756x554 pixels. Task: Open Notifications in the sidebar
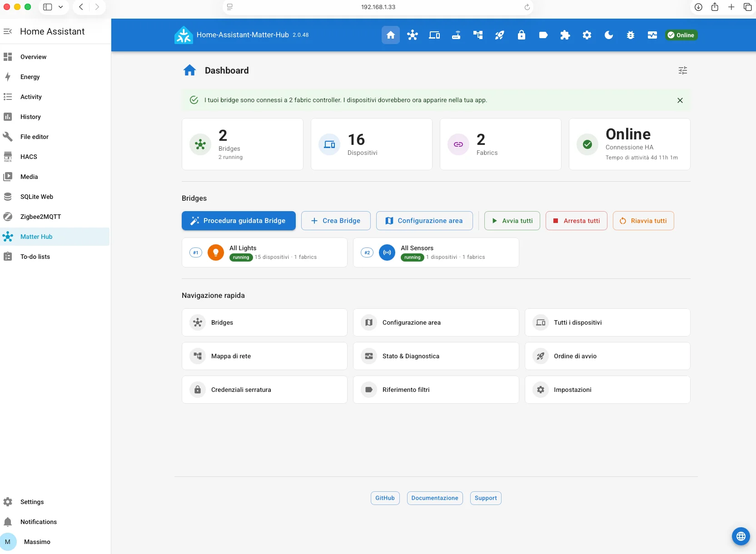coord(55,522)
